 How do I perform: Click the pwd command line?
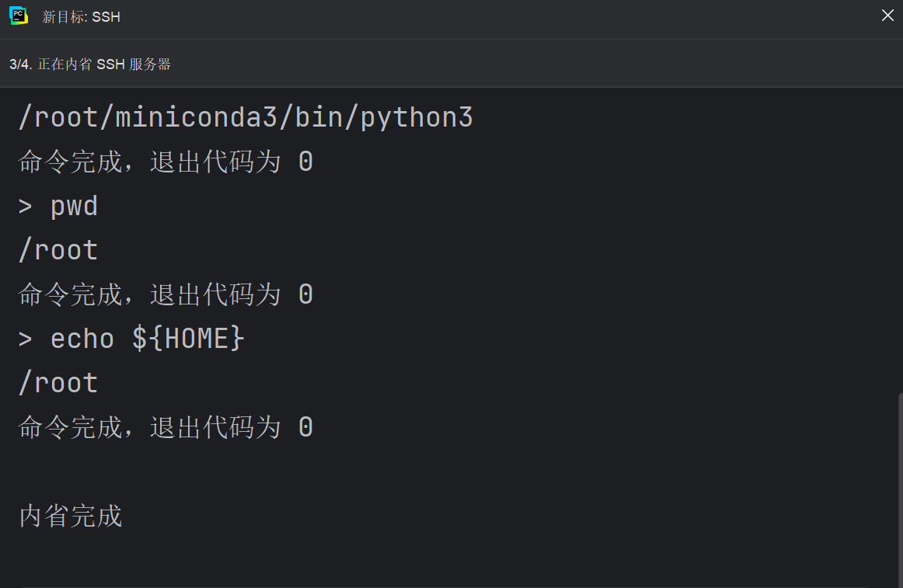(x=58, y=207)
